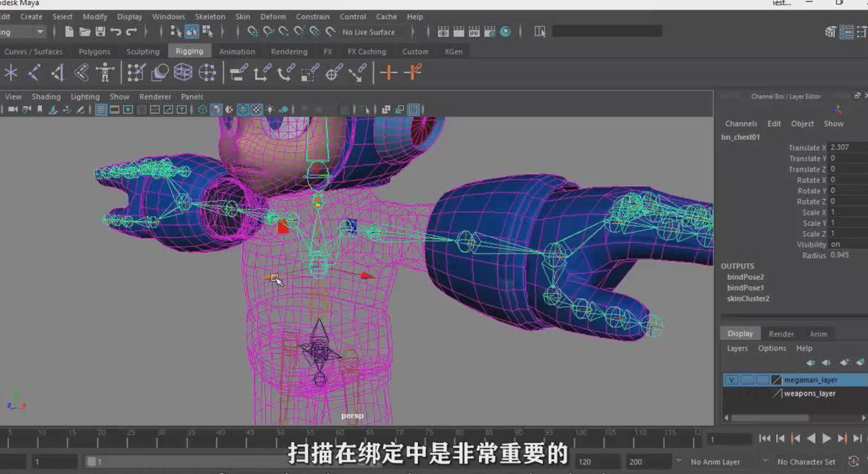Image resolution: width=868 pixels, height=474 pixels.
Task: Select the Quick Rig human figure icon
Action: pos(105,73)
